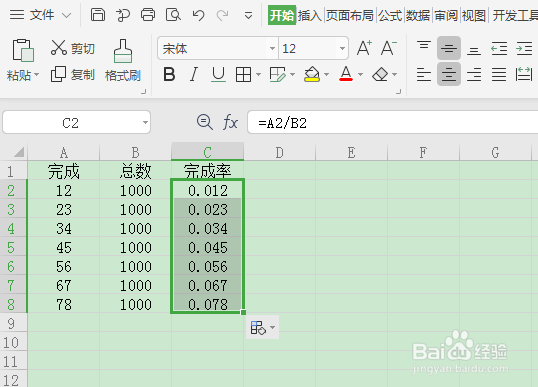
Task: Select the 完成率 header cell
Action: 208,171
